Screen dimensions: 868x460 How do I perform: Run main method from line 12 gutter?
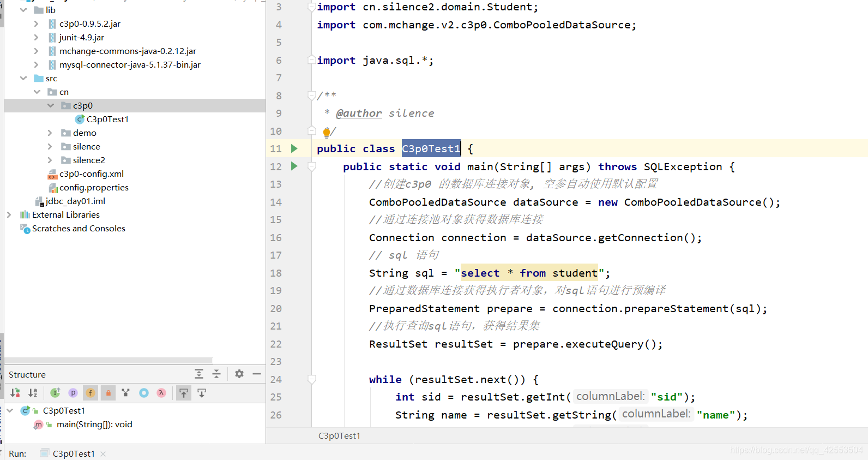pyautogui.click(x=294, y=166)
